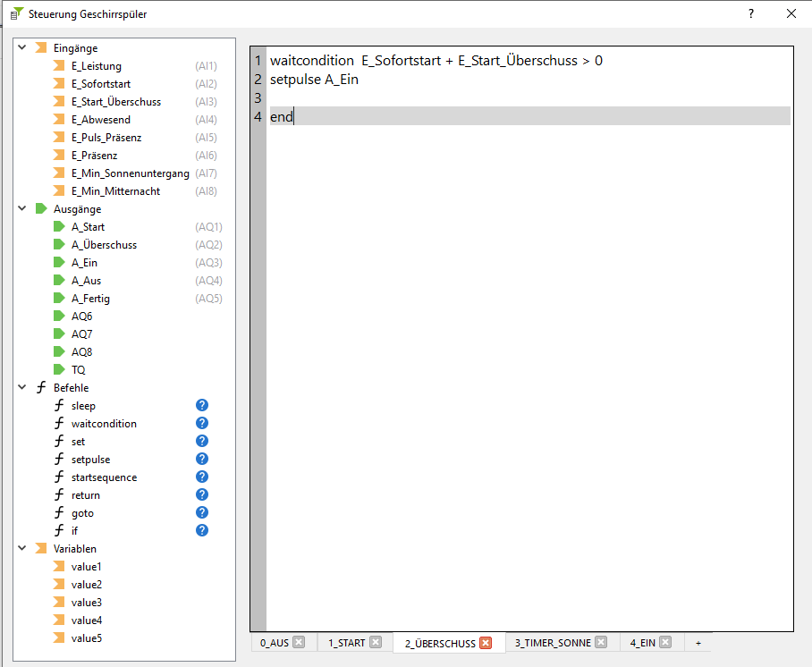Click the function icon beside sleep
The image size is (812, 667).
click(x=59, y=406)
